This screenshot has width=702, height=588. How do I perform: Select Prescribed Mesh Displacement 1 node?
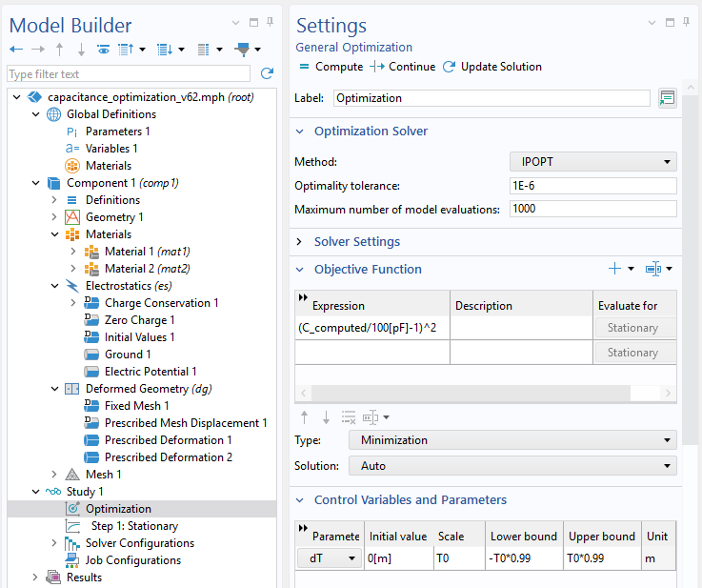click(x=186, y=423)
